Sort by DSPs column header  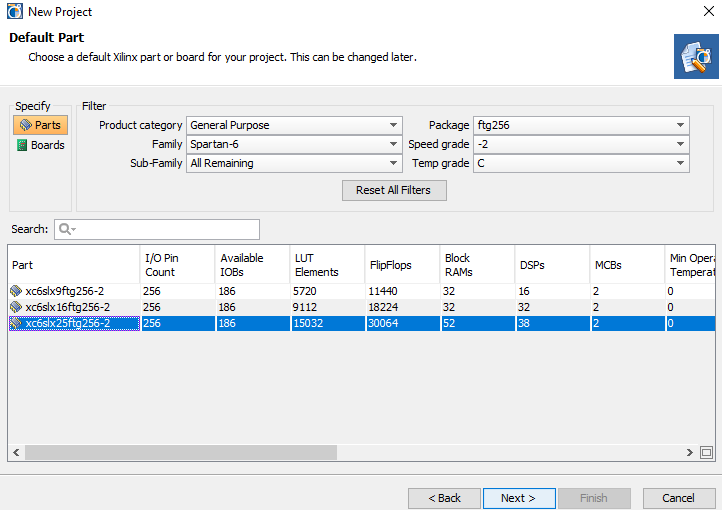point(553,265)
